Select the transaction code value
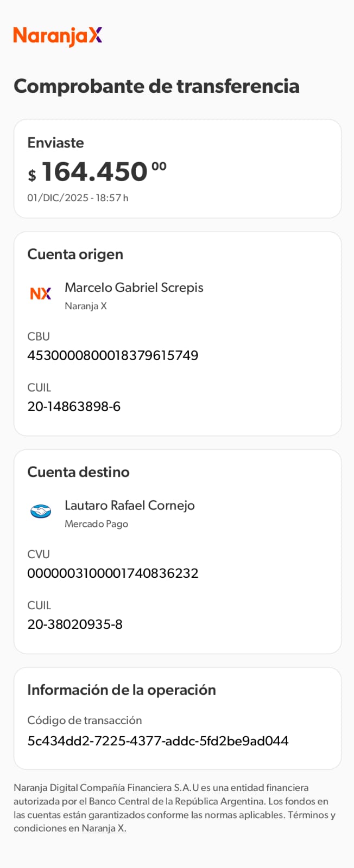This screenshot has width=354, height=868. pos(158,741)
